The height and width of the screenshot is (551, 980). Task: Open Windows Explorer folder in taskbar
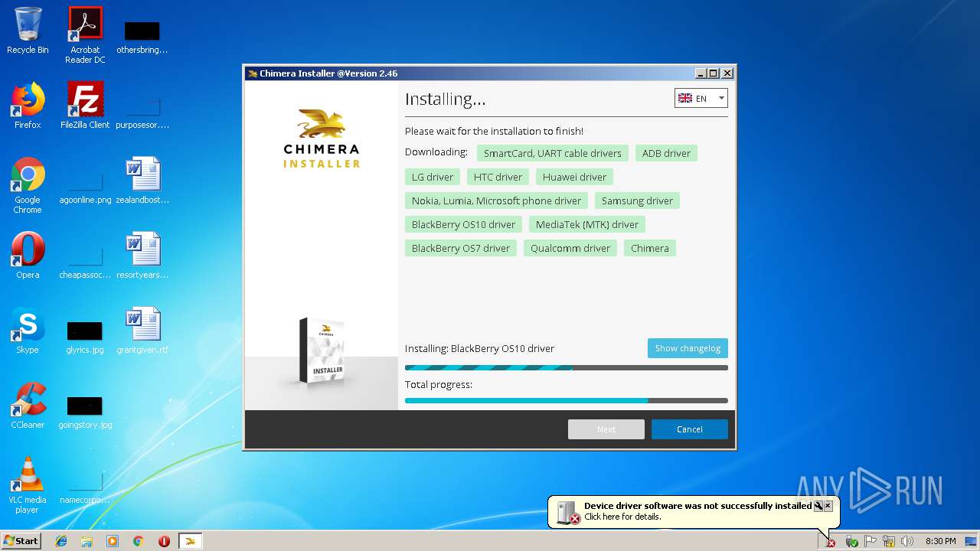point(87,541)
